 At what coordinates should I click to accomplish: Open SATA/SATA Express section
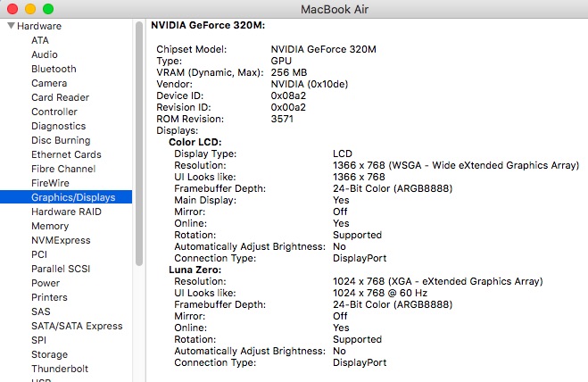(x=77, y=326)
